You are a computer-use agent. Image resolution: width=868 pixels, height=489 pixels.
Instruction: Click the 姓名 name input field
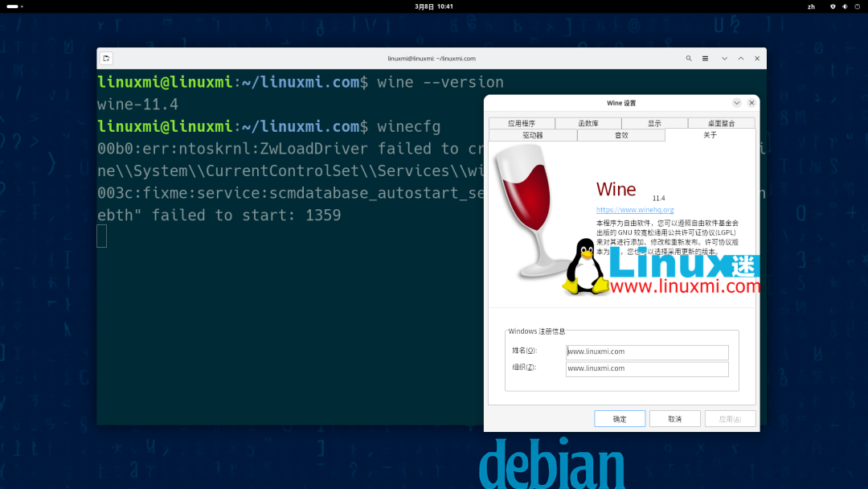647,351
